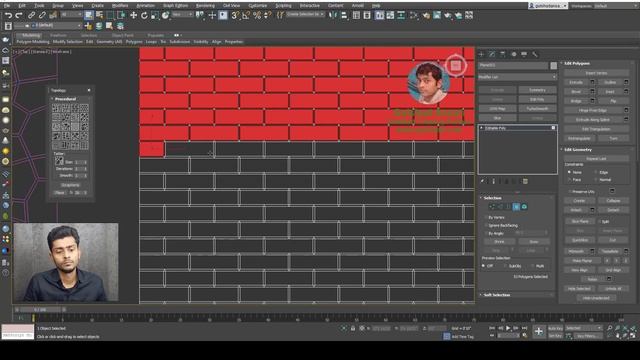Click the Hide Selected button
Image resolution: width=640 pixels, height=360 pixels.
click(x=579, y=289)
